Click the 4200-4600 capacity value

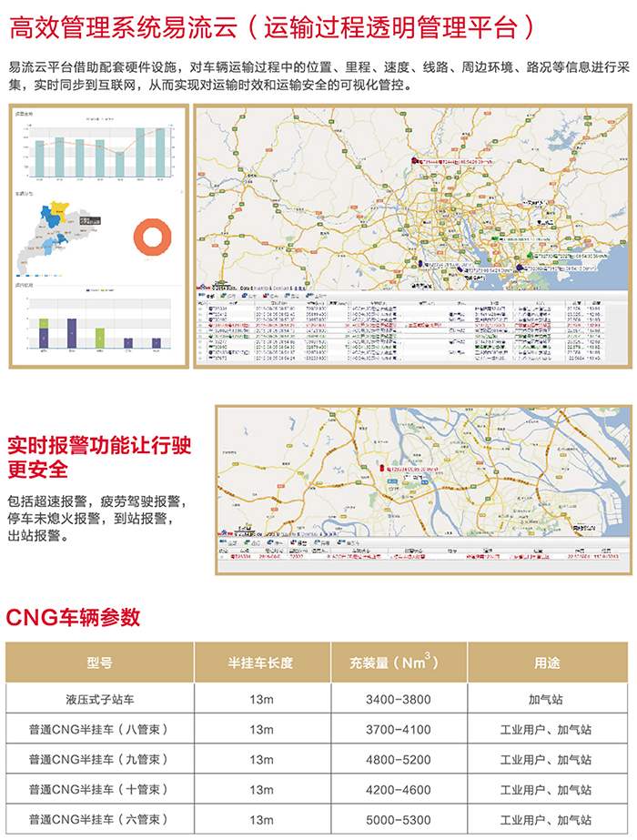point(399,789)
